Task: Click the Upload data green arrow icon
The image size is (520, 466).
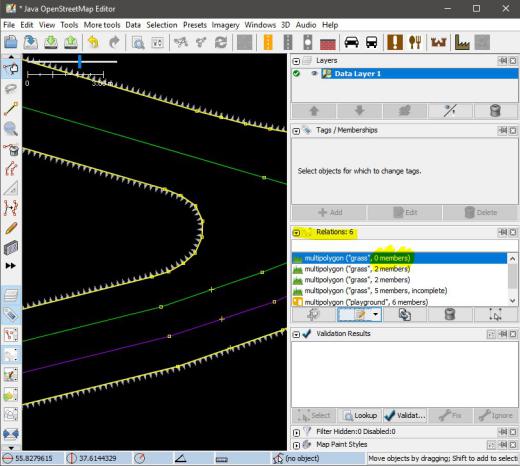Action: [x=71, y=42]
